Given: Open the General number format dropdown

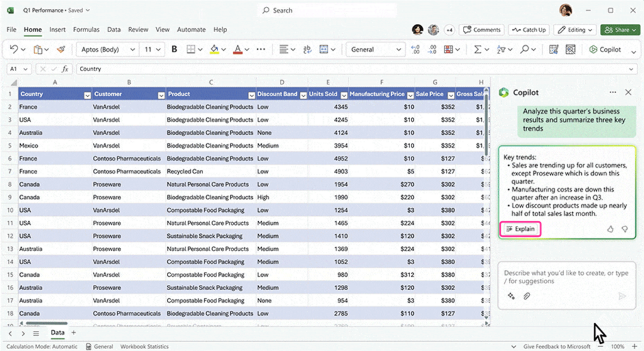Looking at the screenshot, I should [399, 50].
